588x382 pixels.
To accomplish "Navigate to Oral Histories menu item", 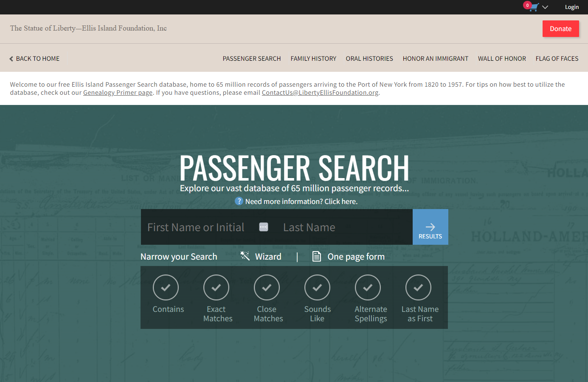I will click(369, 59).
